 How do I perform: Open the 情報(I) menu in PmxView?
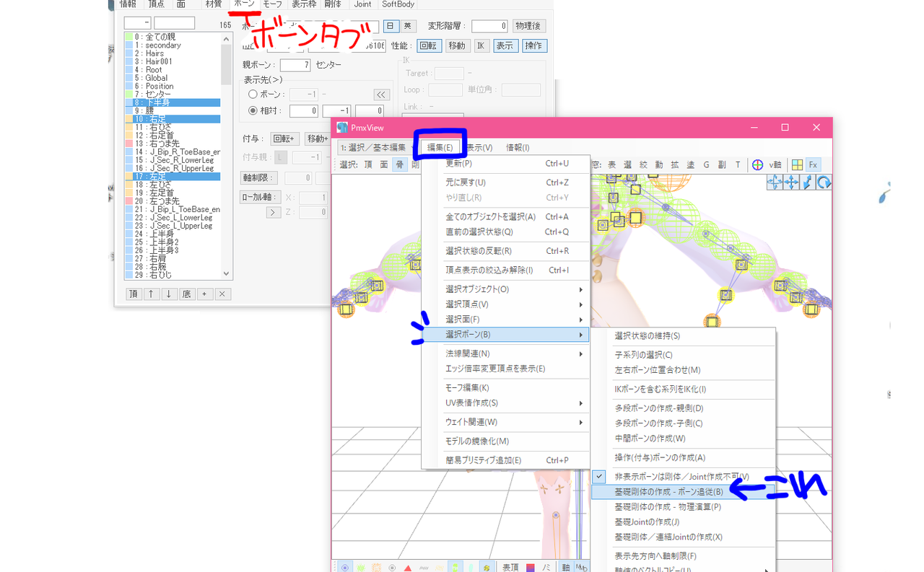(x=517, y=147)
